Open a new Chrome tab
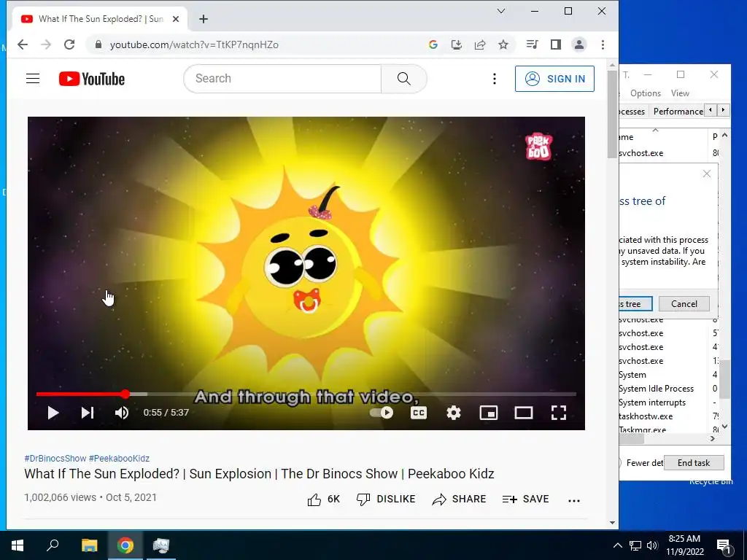 click(x=204, y=19)
